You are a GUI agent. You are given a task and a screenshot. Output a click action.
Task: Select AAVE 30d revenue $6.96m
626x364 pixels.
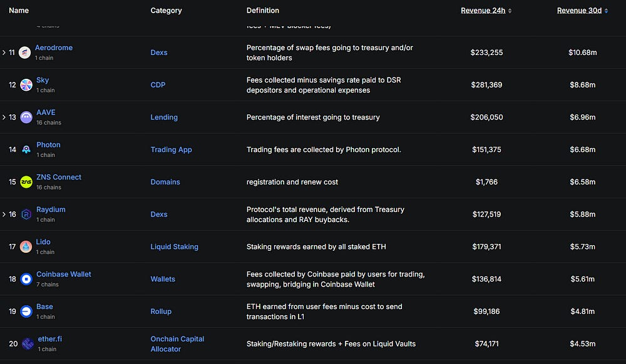[x=583, y=117]
